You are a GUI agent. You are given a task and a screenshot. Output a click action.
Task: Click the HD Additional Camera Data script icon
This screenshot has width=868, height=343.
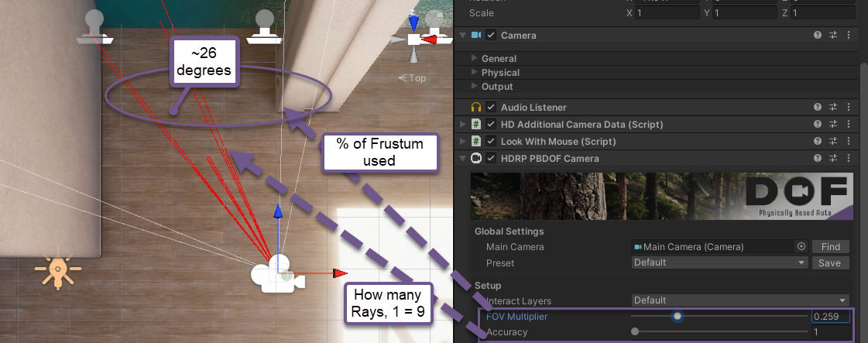click(x=476, y=125)
